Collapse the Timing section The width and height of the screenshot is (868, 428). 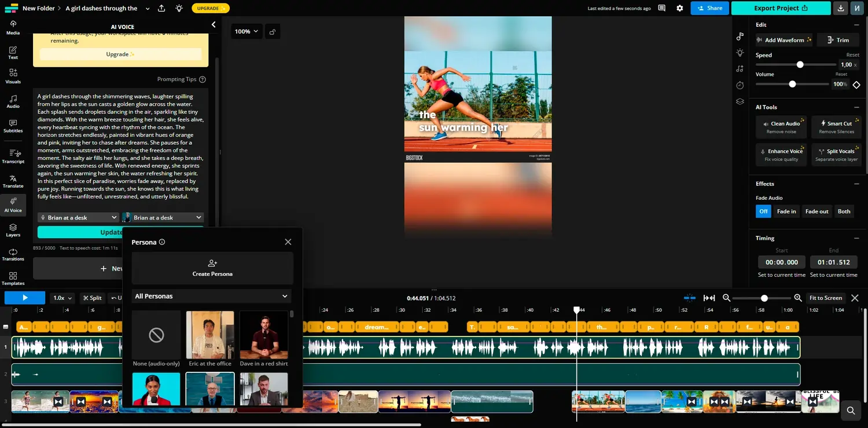(x=856, y=238)
